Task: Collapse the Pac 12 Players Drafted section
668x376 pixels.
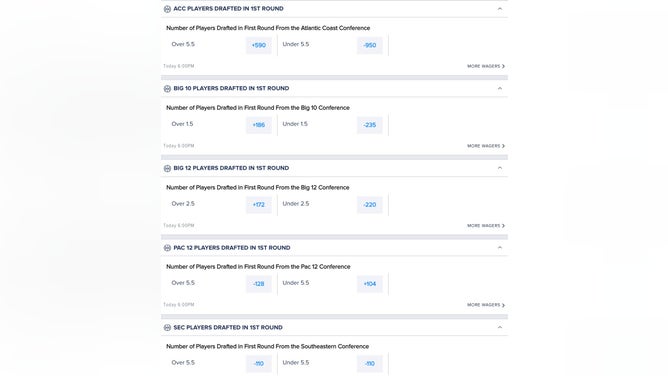Action: coord(500,247)
